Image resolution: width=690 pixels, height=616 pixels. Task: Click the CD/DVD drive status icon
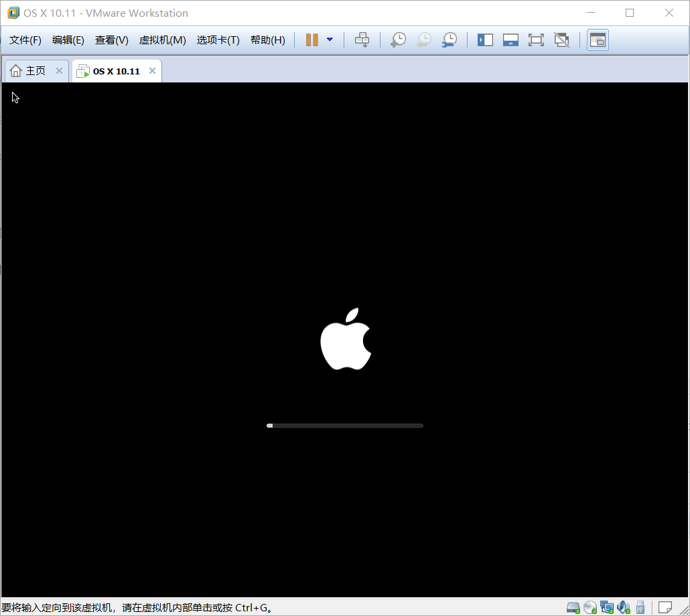pos(590,608)
